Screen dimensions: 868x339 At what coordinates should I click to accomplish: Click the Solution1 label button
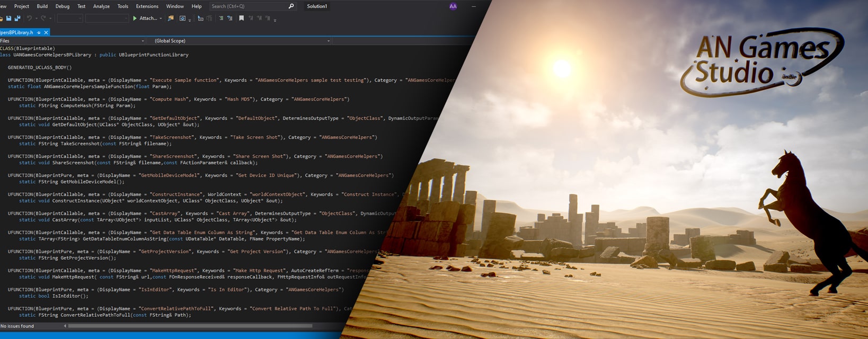pos(317,6)
